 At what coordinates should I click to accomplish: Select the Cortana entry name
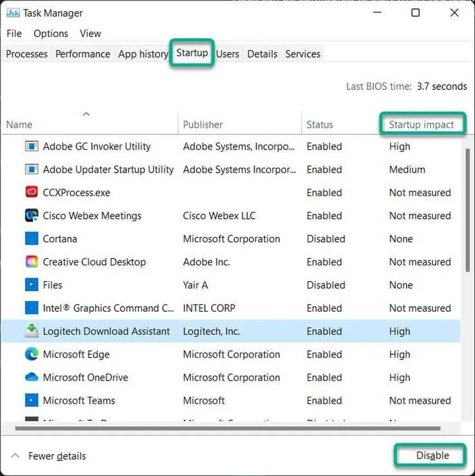coord(60,239)
